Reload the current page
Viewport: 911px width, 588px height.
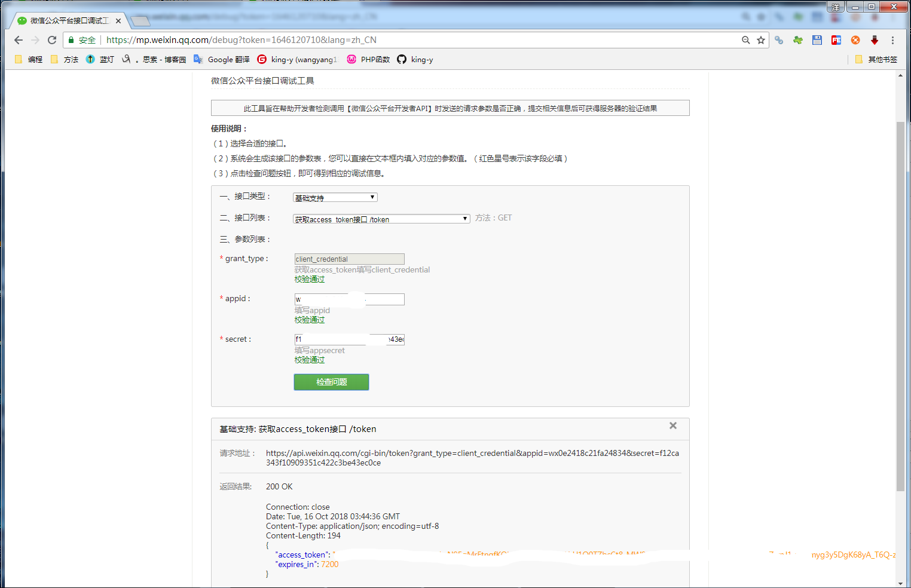coord(52,40)
